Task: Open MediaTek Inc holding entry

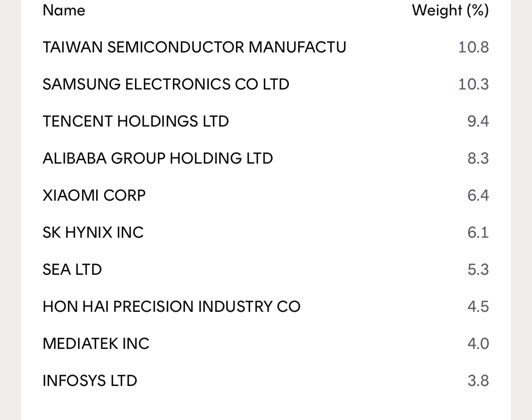Action: [x=96, y=344]
